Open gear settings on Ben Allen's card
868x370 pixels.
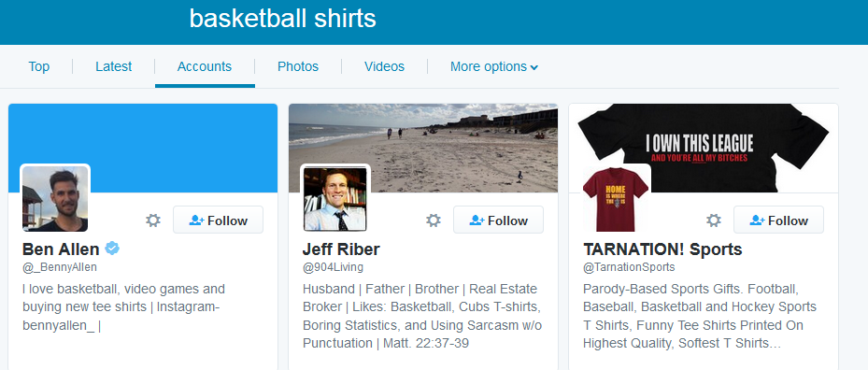point(153,221)
